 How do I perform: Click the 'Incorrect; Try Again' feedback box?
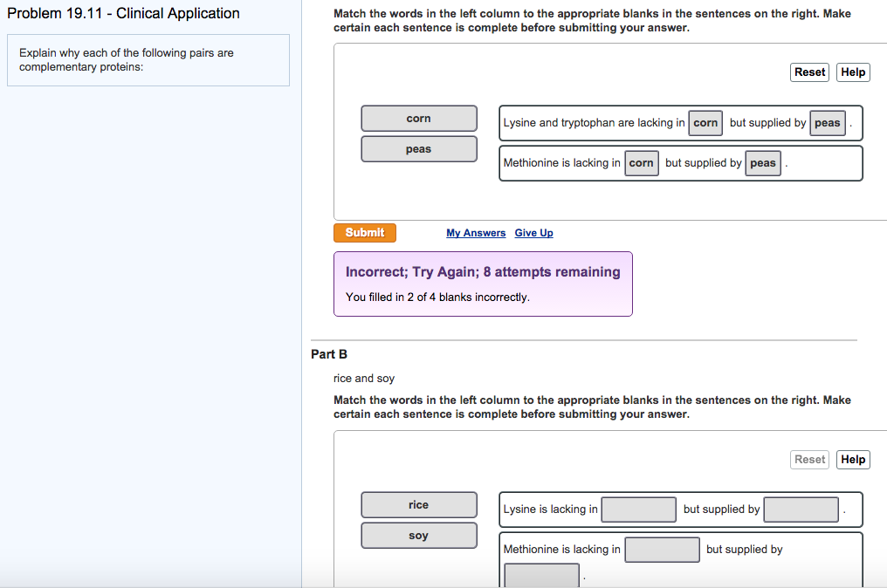(483, 284)
